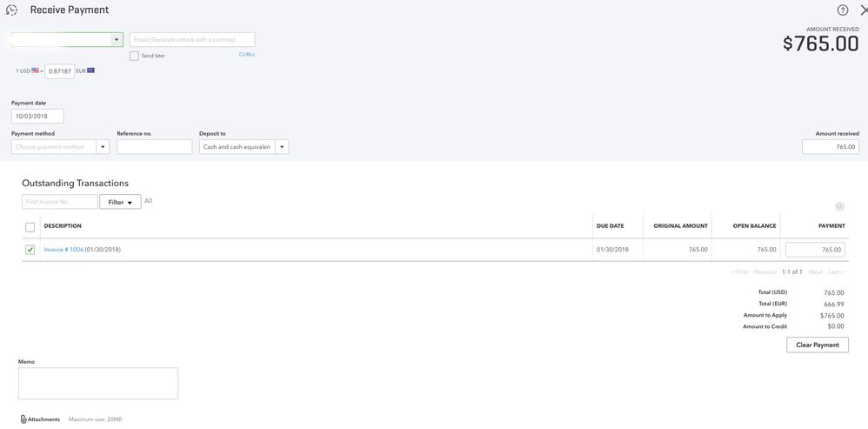Click the Find Invoice No. search field
The width and height of the screenshot is (868, 429).
[59, 202]
